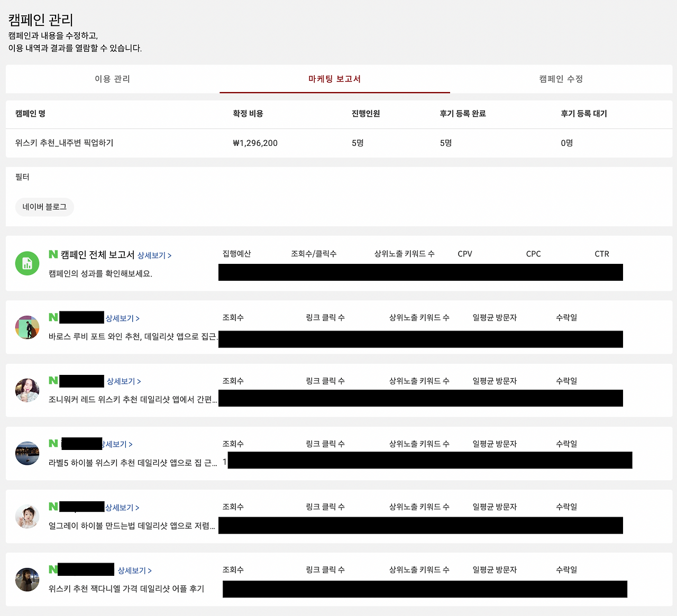Click the profile photo on the 조니워커 row
Viewport: 677px width, 616px height.
[27, 390]
